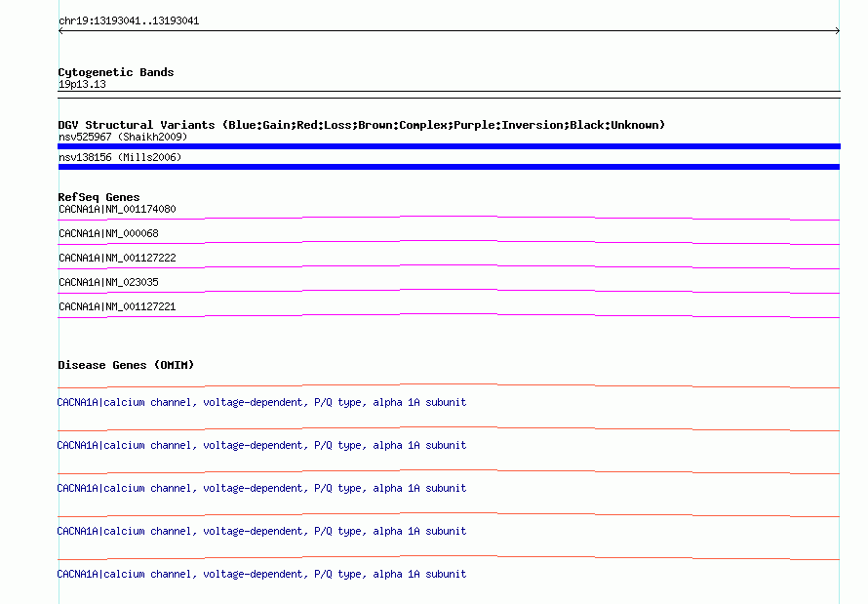Select the CACNA1A|NM_000068 transcript
This screenshot has width=868, height=604.
(x=108, y=233)
